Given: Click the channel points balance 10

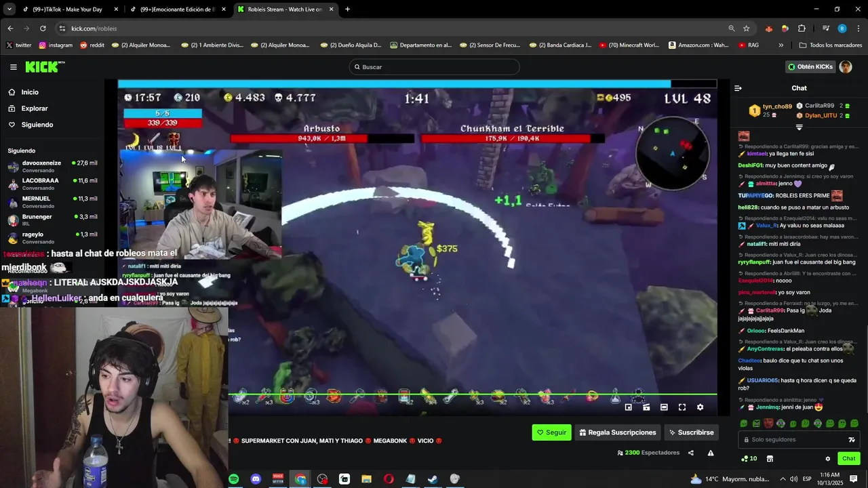Looking at the screenshot, I should click(x=749, y=459).
